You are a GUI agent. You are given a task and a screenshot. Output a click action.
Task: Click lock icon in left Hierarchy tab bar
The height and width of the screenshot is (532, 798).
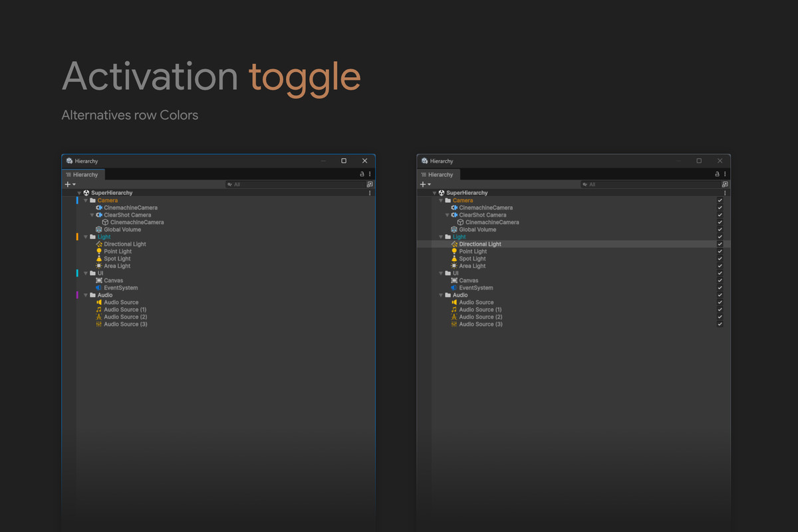click(362, 174)
